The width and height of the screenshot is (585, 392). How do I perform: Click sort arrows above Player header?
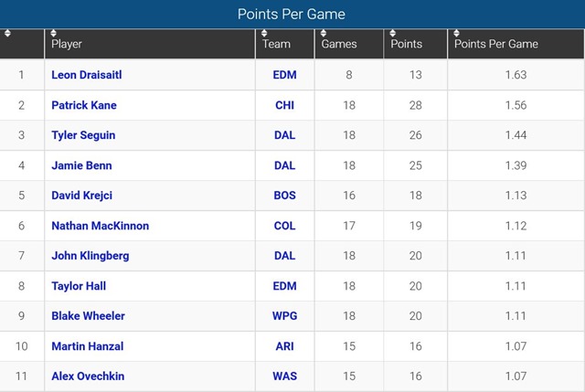(54, 34)
